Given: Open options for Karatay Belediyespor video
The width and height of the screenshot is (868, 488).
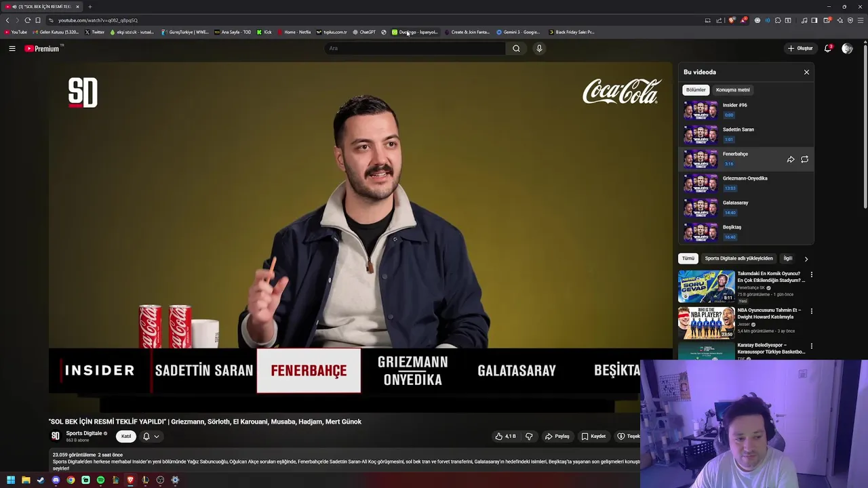Looking at the screenshot, I should coord(811,346).
